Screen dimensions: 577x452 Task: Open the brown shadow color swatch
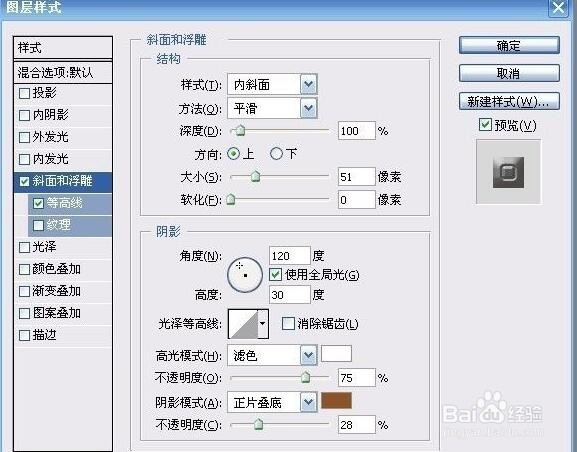pos(336,400)
